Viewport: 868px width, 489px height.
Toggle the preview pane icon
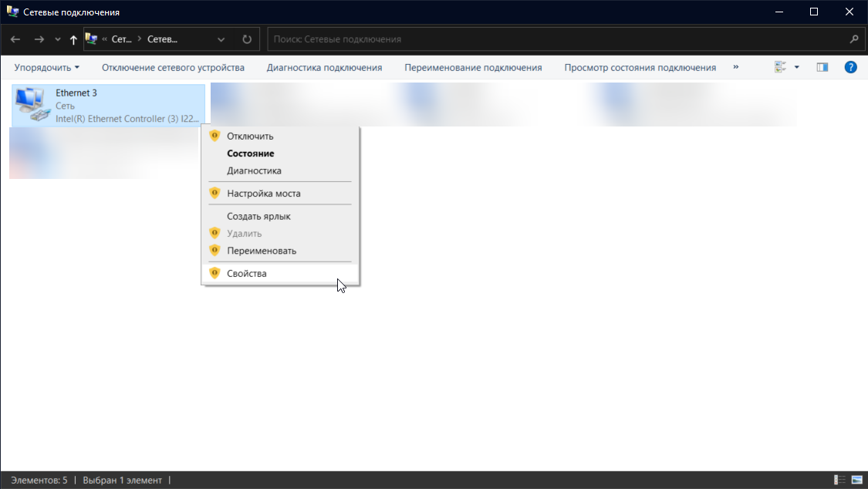coord(822,67)
